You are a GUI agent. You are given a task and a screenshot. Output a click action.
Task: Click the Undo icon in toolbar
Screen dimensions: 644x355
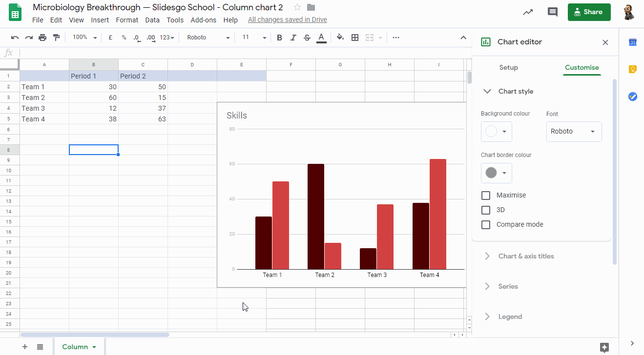(15, 38)
